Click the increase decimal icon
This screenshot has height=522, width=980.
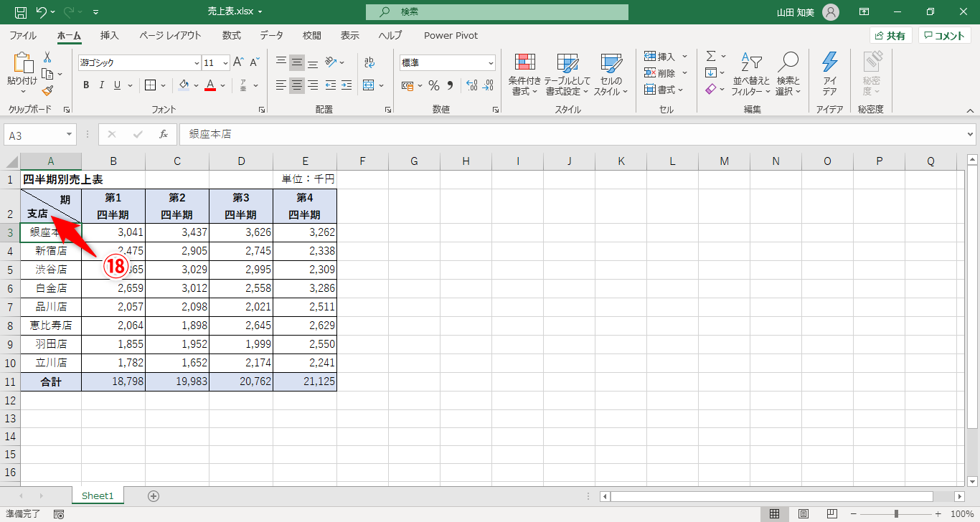[471, 85]
